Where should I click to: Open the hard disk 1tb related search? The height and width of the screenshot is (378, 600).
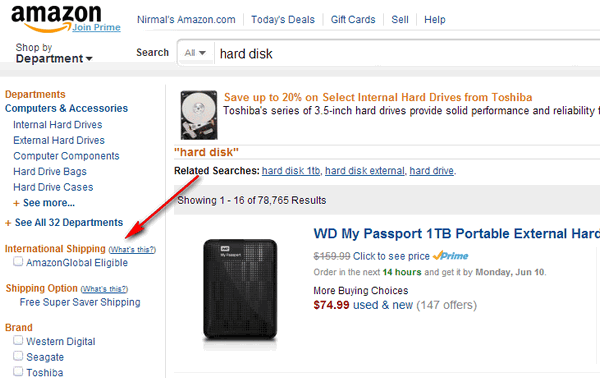point(291,171)
